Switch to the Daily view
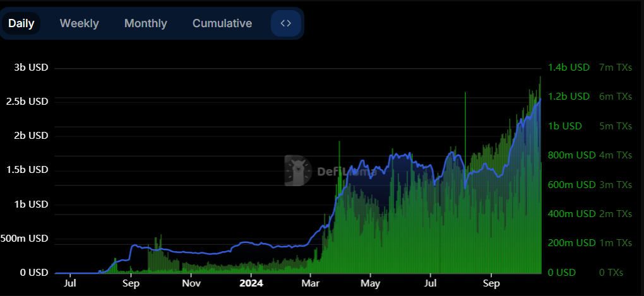The width and height of the screenshot is (644, 296). [x=21, y=23]
